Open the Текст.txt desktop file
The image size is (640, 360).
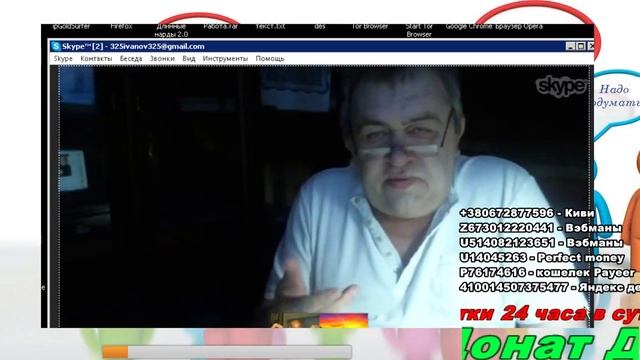point(270,27)
